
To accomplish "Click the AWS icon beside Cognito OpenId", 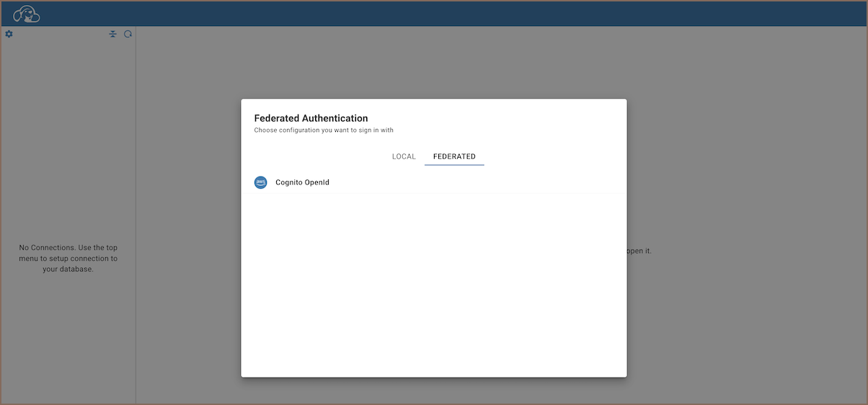I will pyautogui.click(x=260, y=182).
